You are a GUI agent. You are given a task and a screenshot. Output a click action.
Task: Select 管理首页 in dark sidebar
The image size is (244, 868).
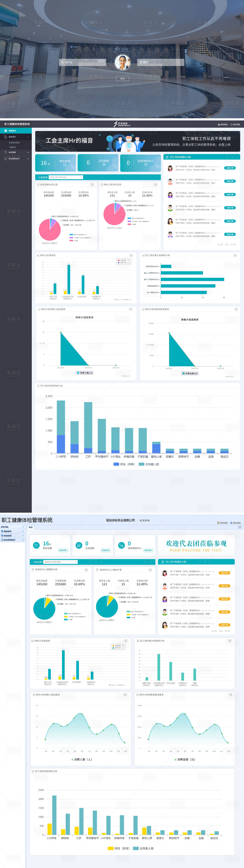pos(16,130)
